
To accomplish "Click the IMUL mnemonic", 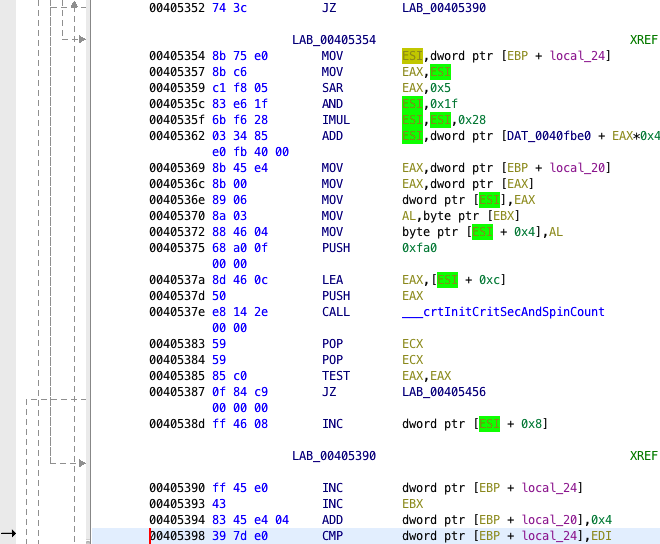I will pyautogui.click(x=335, y=119).
